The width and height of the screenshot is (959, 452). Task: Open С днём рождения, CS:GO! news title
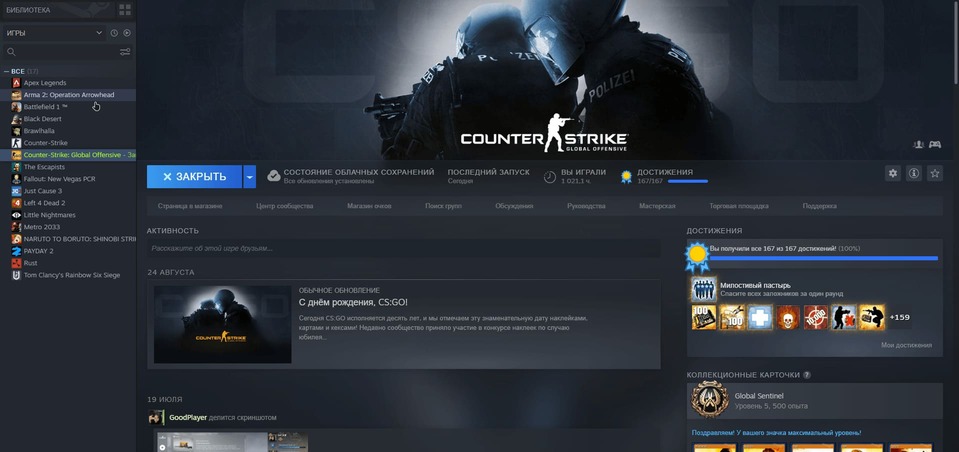point(353,302)
